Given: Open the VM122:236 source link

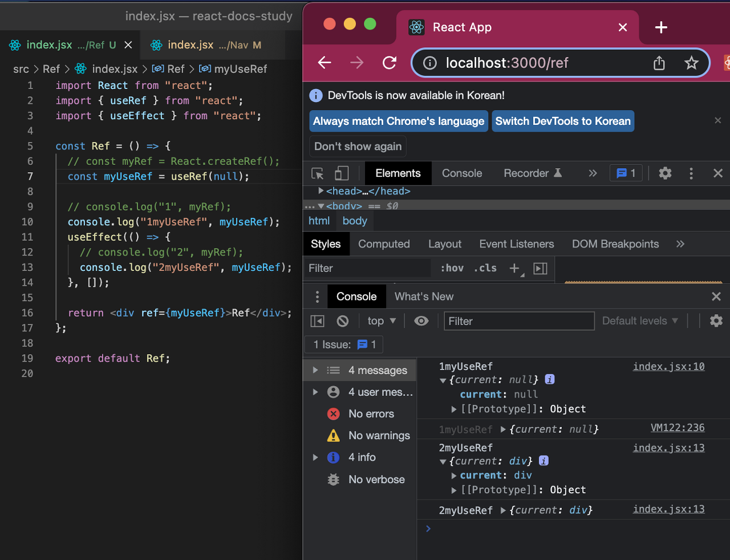Looking at the screenshot, I should pos(678,428).
